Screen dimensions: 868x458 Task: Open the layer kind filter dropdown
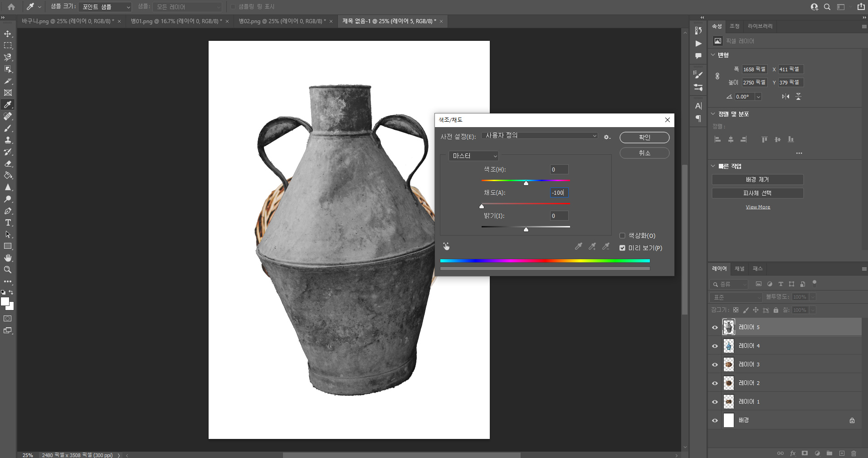coord(729,284)
